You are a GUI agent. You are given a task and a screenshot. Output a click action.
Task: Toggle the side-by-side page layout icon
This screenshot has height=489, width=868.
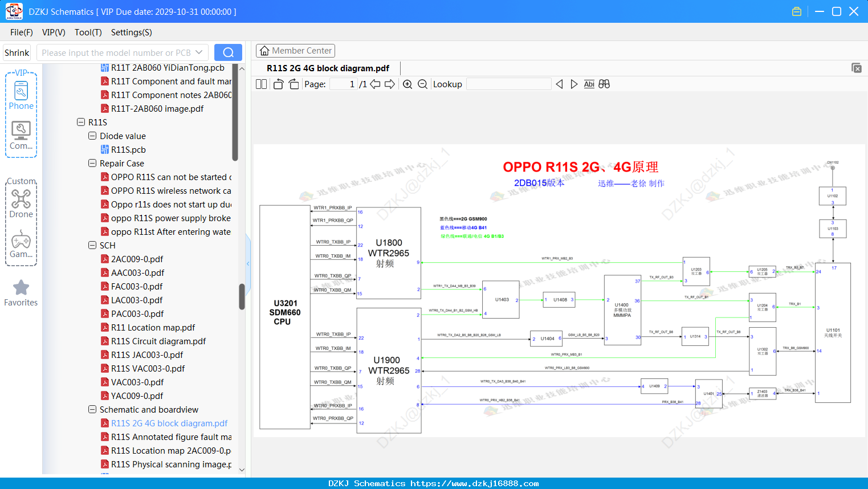point(261,84)
